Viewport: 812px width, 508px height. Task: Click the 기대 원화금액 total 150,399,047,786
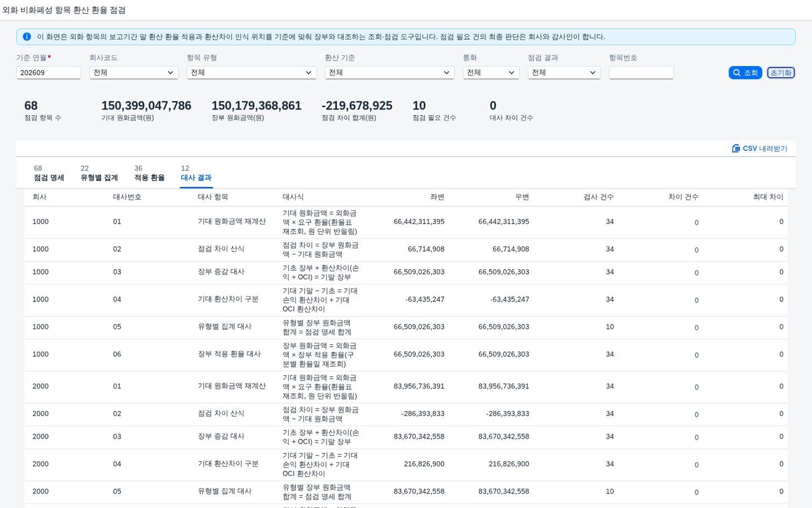point(146,106)
